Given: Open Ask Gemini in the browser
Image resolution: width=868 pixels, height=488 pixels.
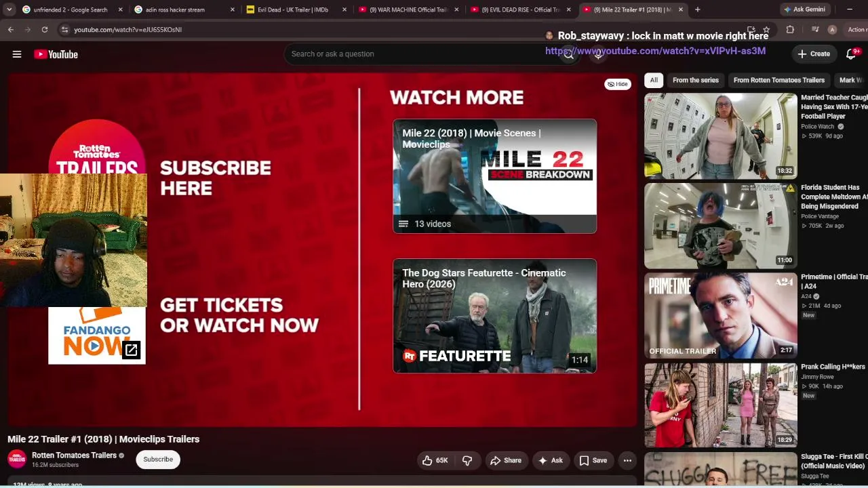Looking at the screenshot, I should pos(804,9).
